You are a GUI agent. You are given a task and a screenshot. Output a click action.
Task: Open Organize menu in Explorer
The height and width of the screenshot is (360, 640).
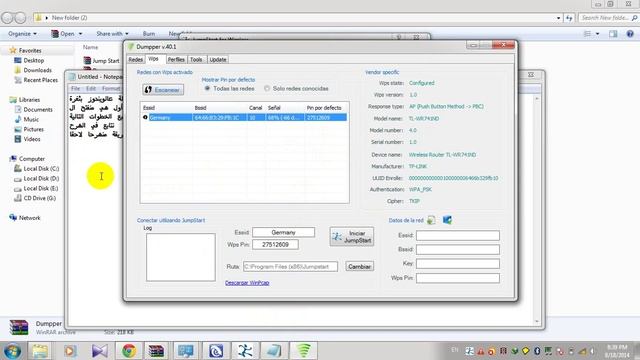point(22,33)
